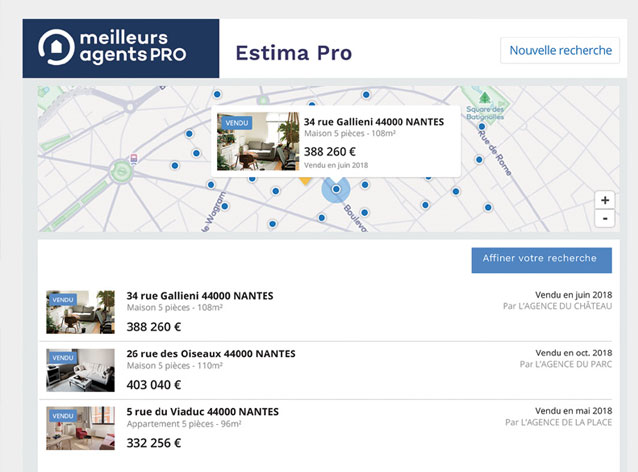Open 5 rue du Viaduc listing photo

[80, 427]
